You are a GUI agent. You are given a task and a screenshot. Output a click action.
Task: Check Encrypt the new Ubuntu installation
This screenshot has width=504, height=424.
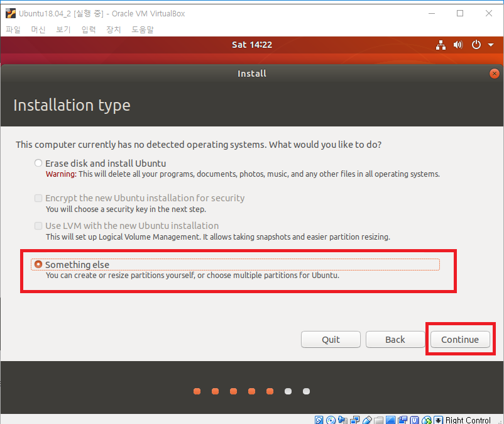tap(38, 198)
